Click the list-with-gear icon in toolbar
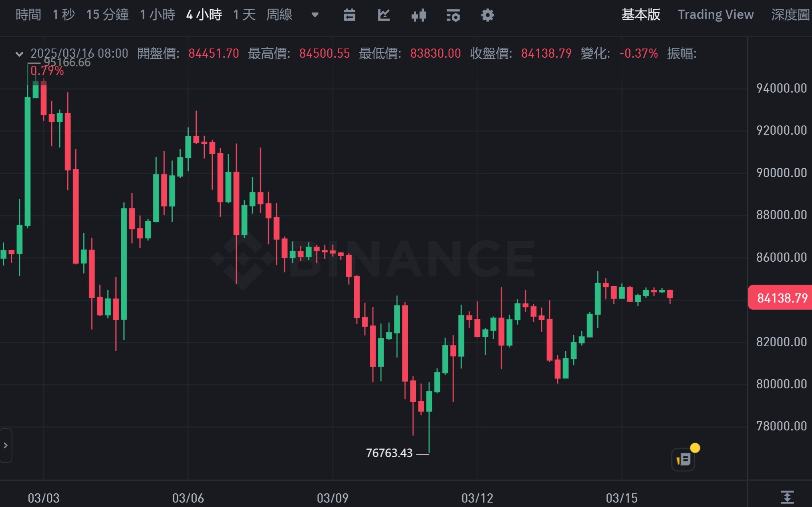812x507 pixels. tap(453, 15)
